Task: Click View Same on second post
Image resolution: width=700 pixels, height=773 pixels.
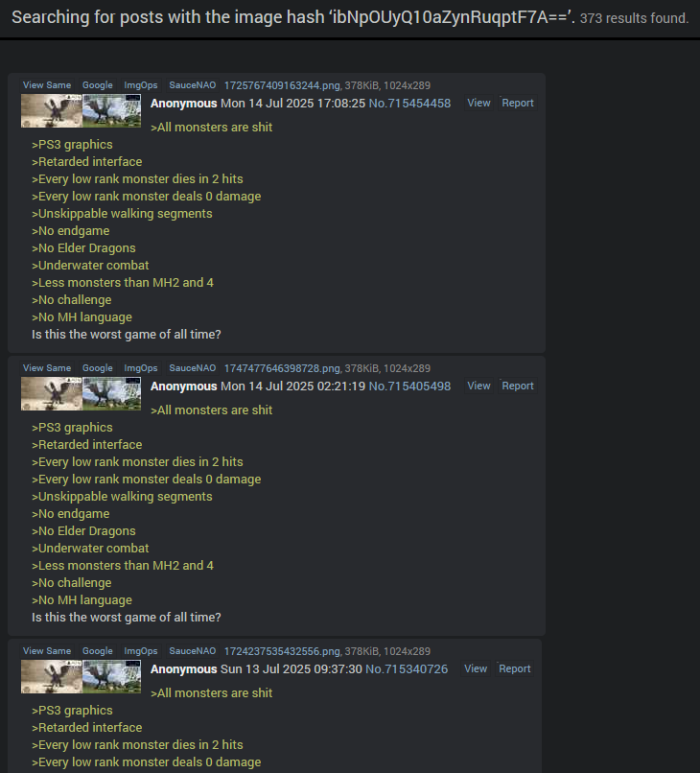Action: coord(47,368)
